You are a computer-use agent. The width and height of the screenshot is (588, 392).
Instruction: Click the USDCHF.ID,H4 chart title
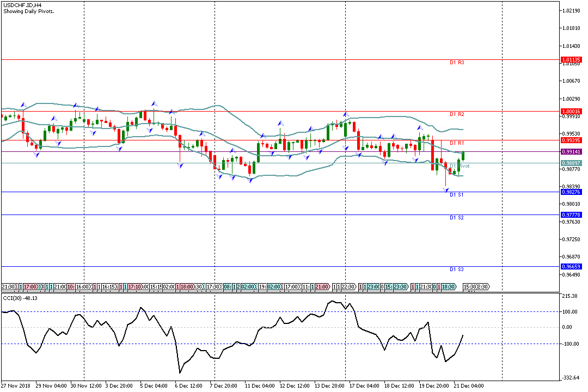tap(23, 5)
